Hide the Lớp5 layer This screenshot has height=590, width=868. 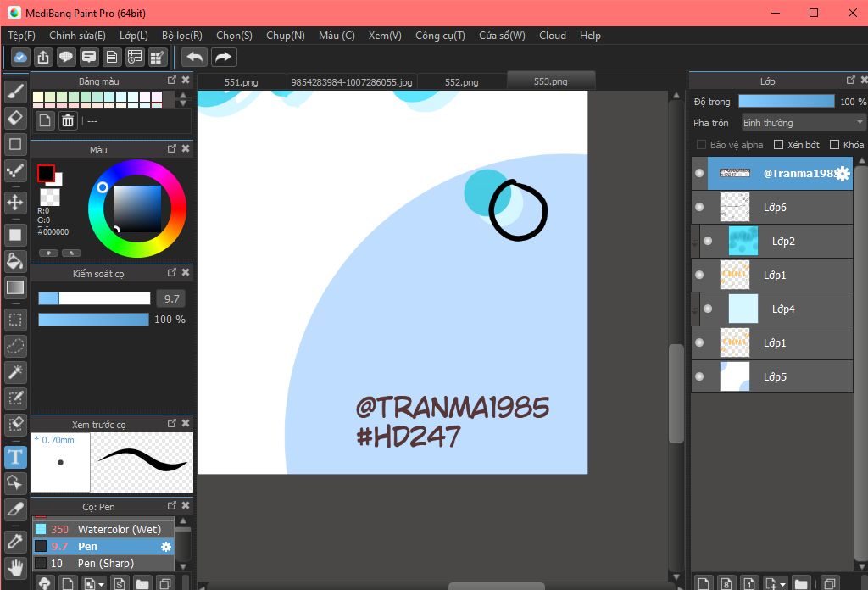[x=699, y=376]
